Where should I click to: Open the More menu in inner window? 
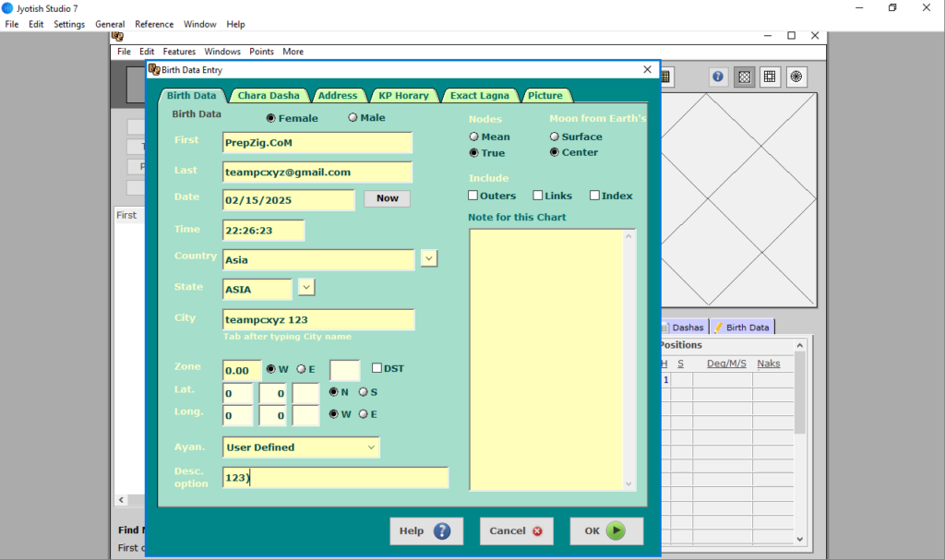click(x=293, y=52)
